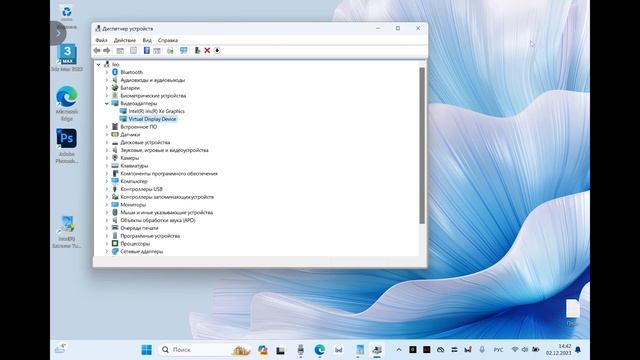This screenshot has height=360, width=640.
Task: Click the microphone icon in system tray
Action: coord(482,350)
